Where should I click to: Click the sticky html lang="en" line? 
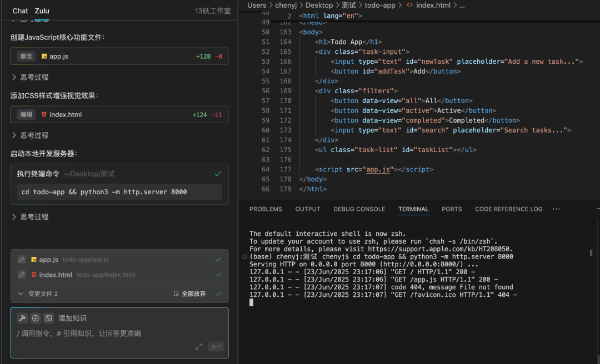(x=331, y=16)
